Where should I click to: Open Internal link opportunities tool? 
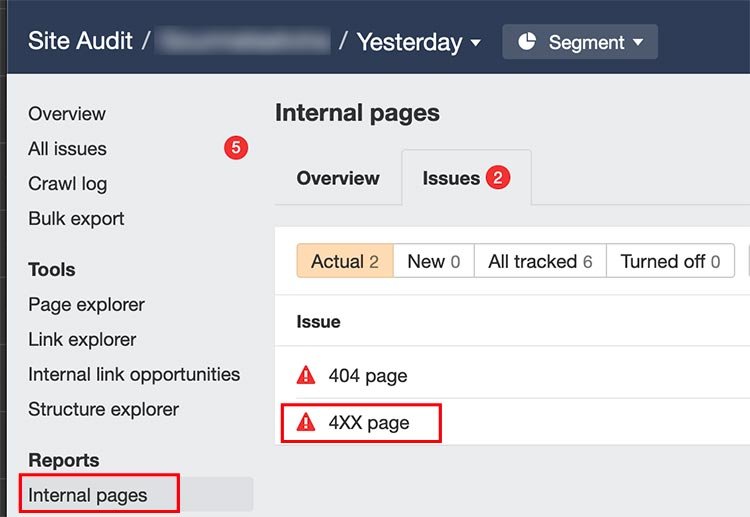134,374
